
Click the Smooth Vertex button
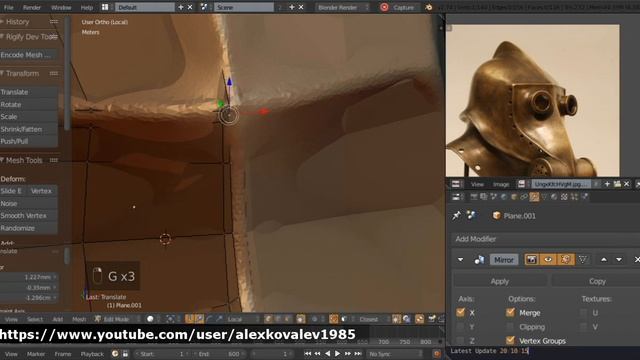pyautogui.click(x=28, y=216)
